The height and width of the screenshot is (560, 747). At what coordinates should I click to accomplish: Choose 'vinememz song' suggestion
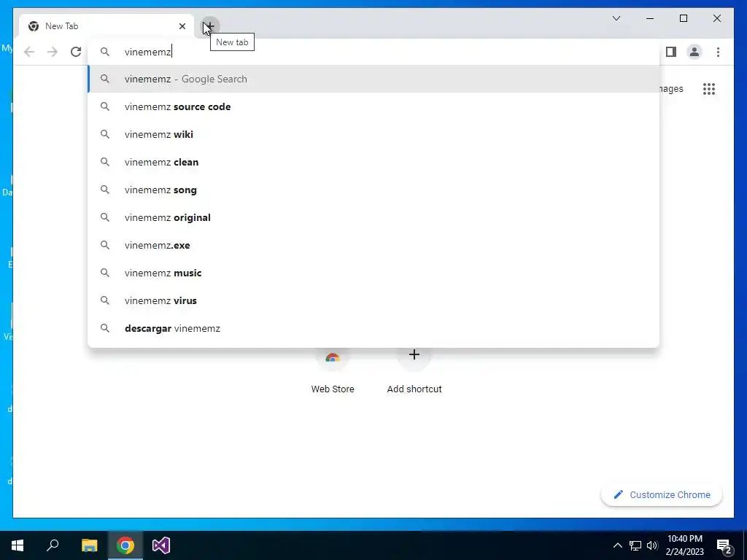(x=373, y=190)
